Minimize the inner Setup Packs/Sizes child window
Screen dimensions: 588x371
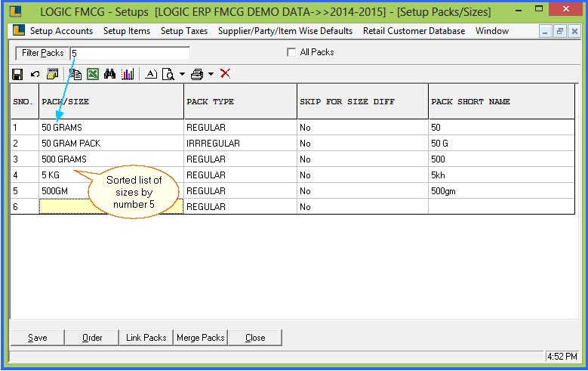545,32
